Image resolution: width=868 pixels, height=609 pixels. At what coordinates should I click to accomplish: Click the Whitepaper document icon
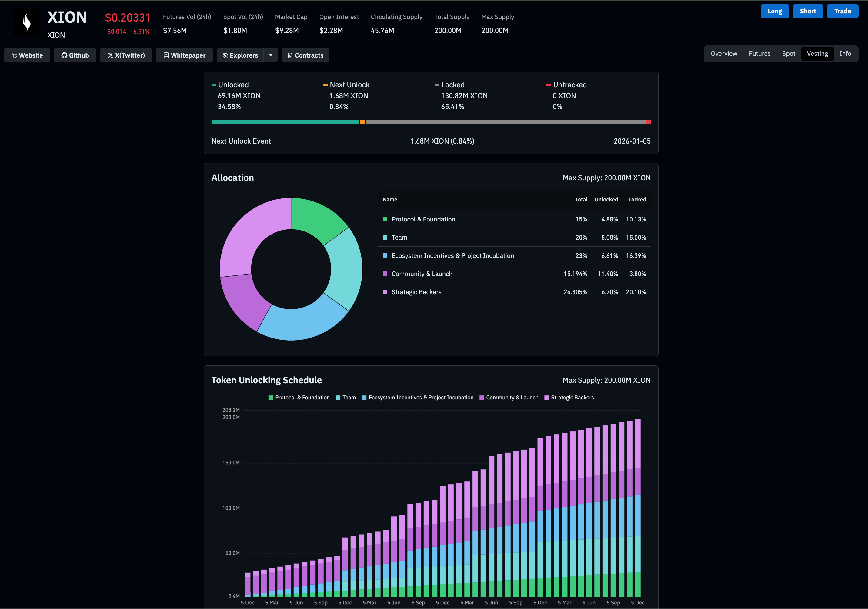pos(166,55)
